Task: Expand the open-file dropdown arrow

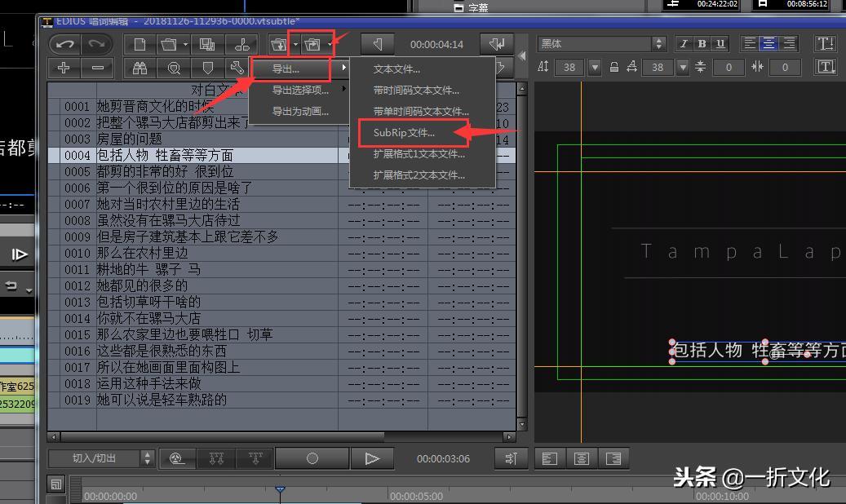Action: tap(186, 44)
